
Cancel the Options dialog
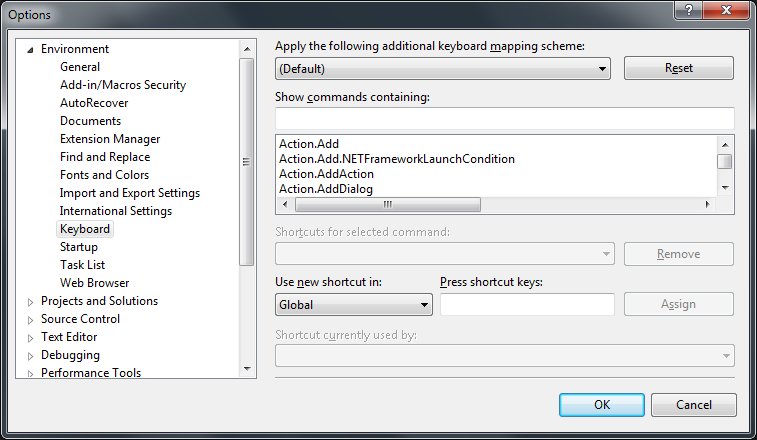693,405
